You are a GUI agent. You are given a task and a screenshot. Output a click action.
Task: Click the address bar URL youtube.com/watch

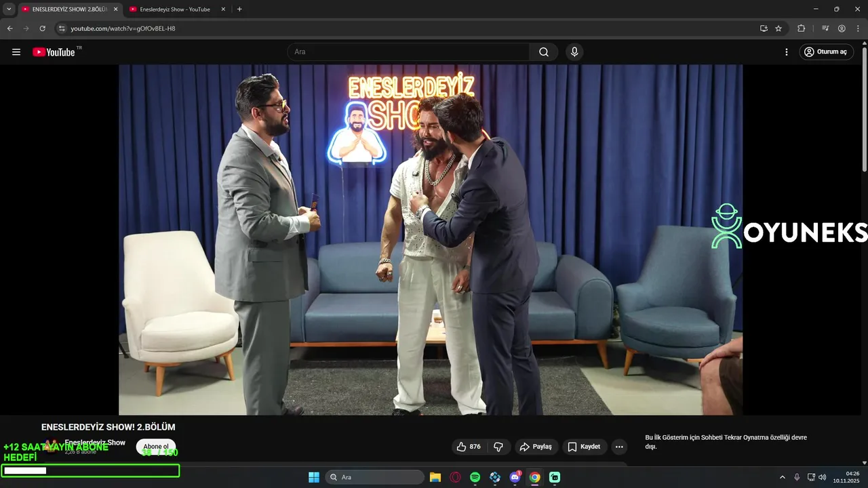123,28
